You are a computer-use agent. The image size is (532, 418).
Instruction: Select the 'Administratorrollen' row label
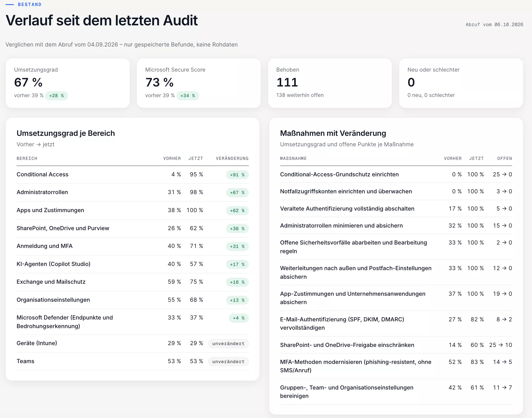click(x=42, y=192)
